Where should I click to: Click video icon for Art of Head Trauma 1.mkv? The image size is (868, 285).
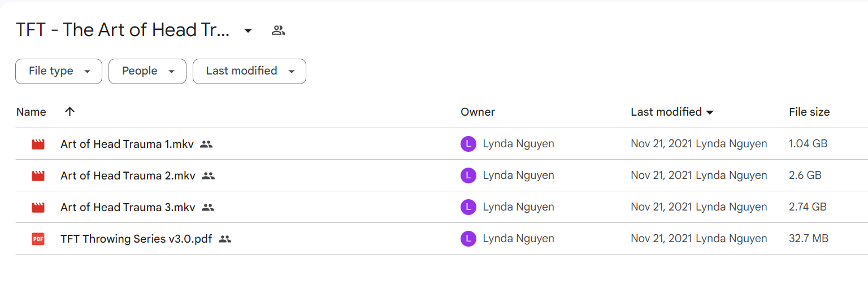38,144
